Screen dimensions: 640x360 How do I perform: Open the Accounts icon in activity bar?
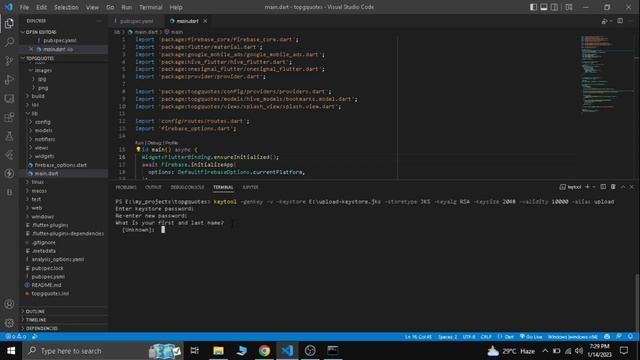pos(9,304)
